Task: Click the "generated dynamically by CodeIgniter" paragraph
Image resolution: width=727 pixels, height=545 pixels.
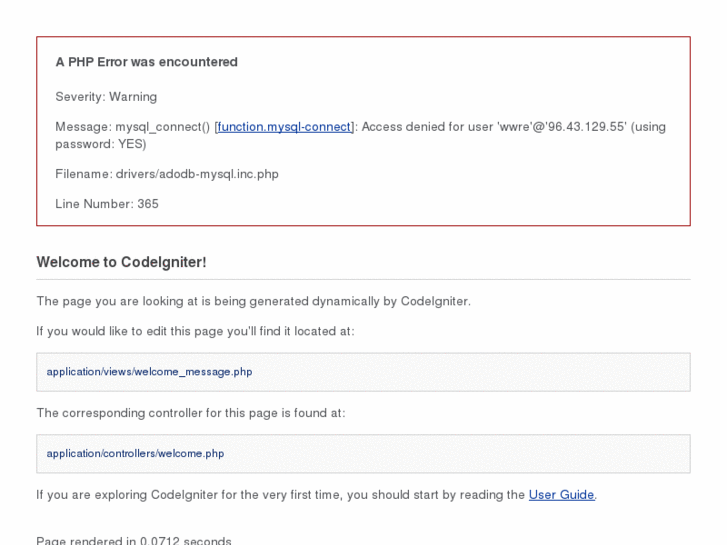Action: pos(253,301)
